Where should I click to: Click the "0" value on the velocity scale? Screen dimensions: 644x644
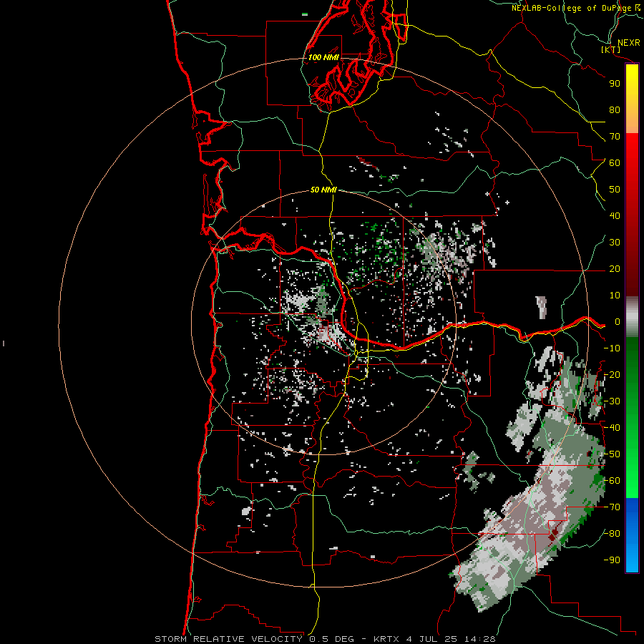pyautogui.click(x=618, y=322)
